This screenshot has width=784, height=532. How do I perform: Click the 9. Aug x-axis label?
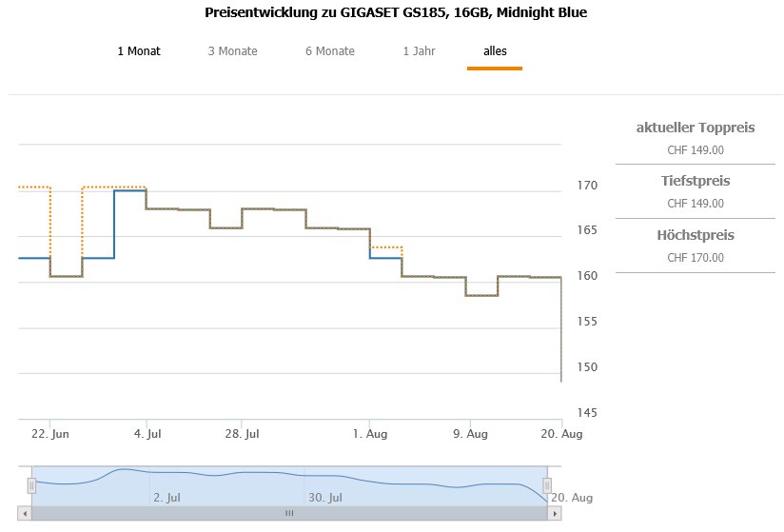pyautogui.click(x=470, y=434)
